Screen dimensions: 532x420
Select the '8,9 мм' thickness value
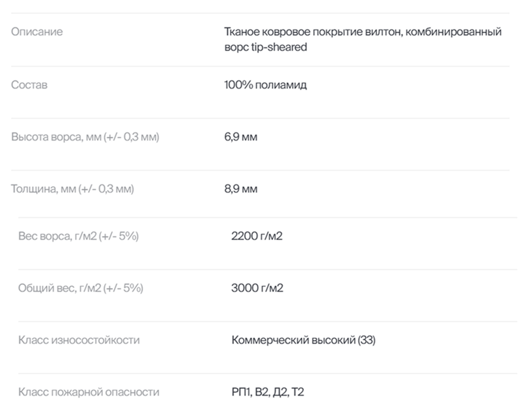[241, 189]
